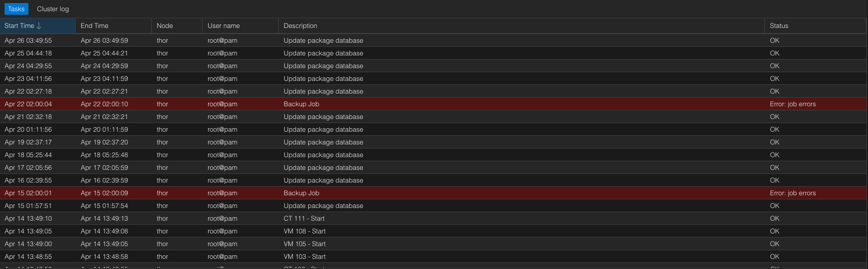Select the VM 105 - Start task
Image resolution: width=868 pixels, height=269 pixels.
point(305,244)
